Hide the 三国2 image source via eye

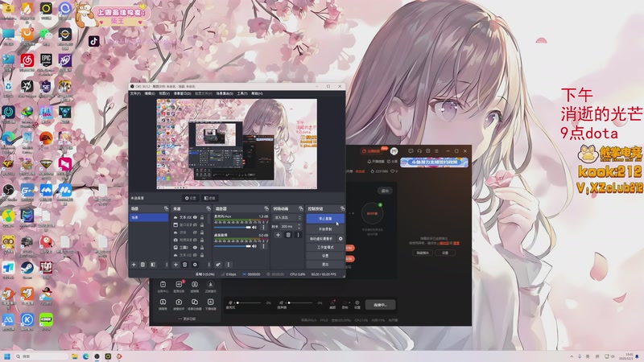[195, 248]
